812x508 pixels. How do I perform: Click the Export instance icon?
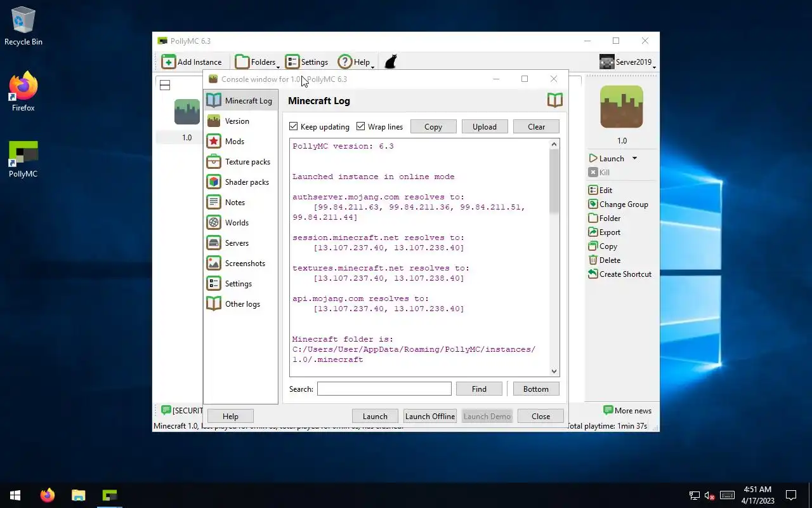[x=593, y=232]
